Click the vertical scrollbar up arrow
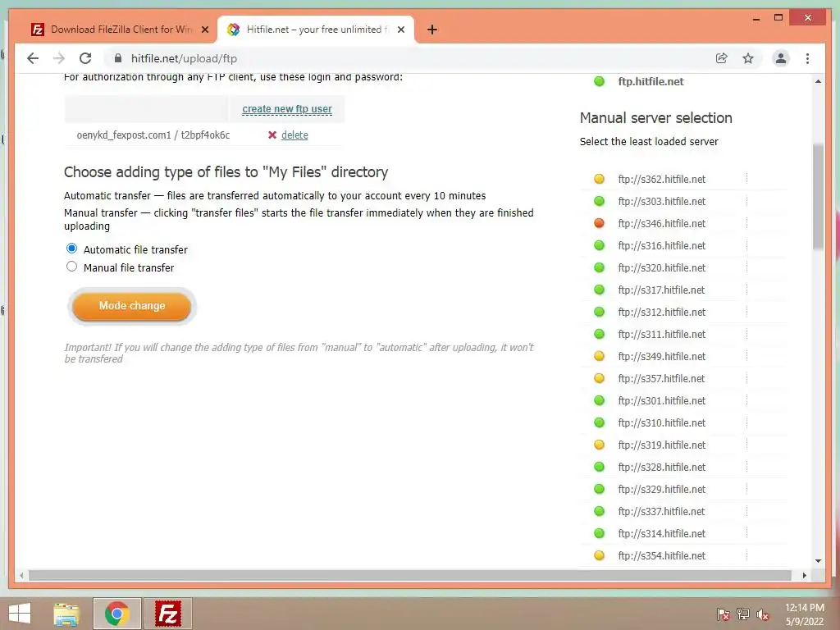Viewport: 840px width, 630px height. 818,81
